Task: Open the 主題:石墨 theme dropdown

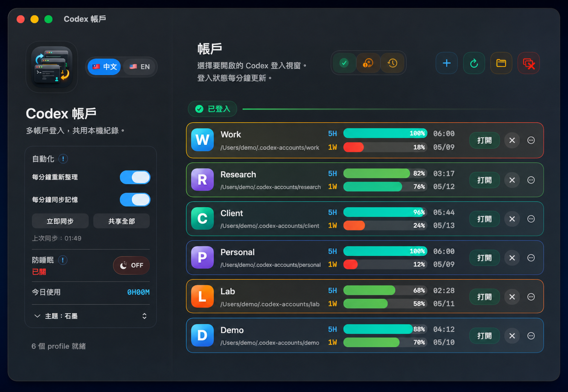Action: pos(91,316)
